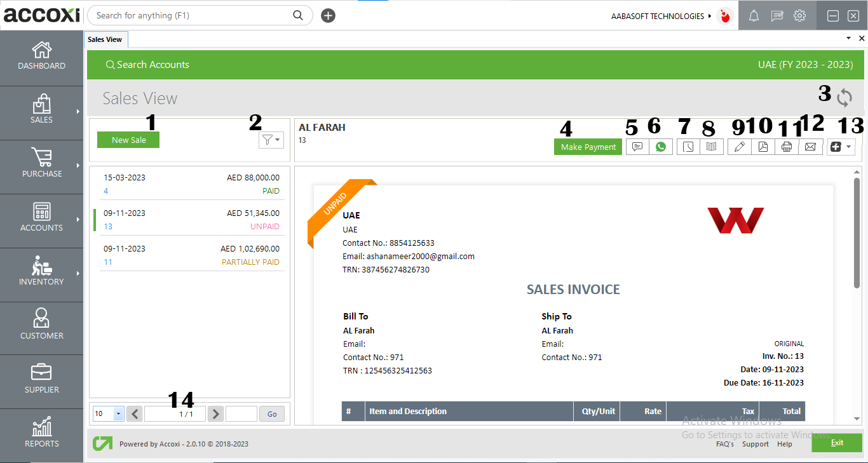868x463 pixels.
Task: Open the settings gear in the top bar
Action: click(799, 15)
